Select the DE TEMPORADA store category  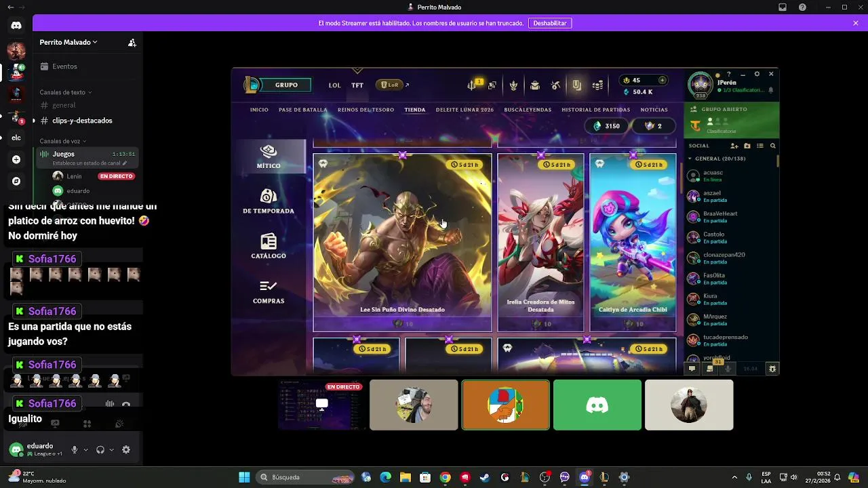click(269, 201)
